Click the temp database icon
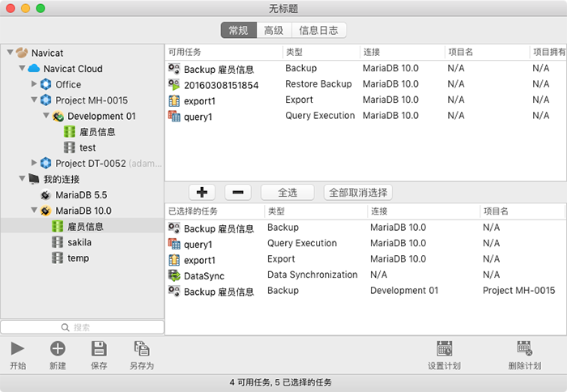The width and height of the screenshot is (567, 392). pos(58,258)
